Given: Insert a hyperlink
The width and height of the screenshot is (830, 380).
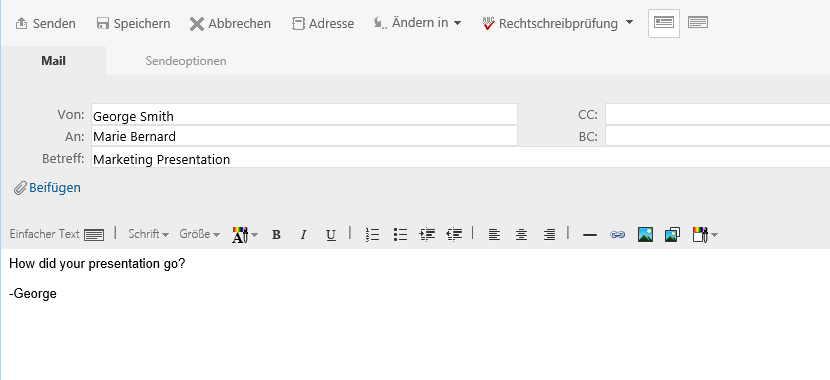Looking at the screenshot, I should 617,235.
